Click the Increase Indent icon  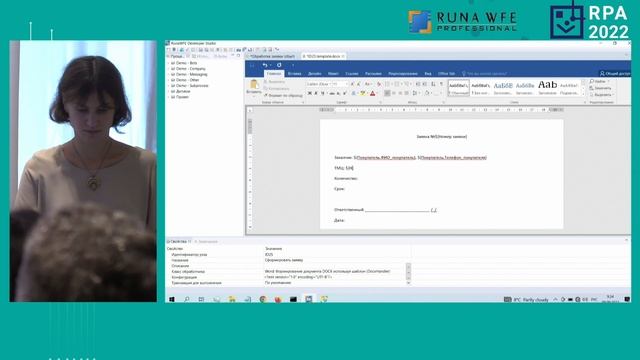point(424,84)
